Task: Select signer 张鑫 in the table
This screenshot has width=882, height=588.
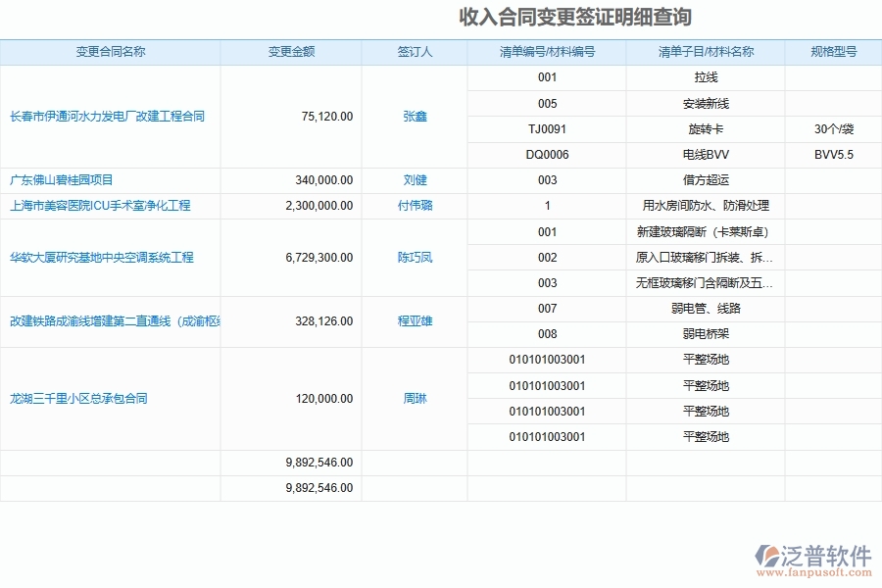Action: coord(415,116)
